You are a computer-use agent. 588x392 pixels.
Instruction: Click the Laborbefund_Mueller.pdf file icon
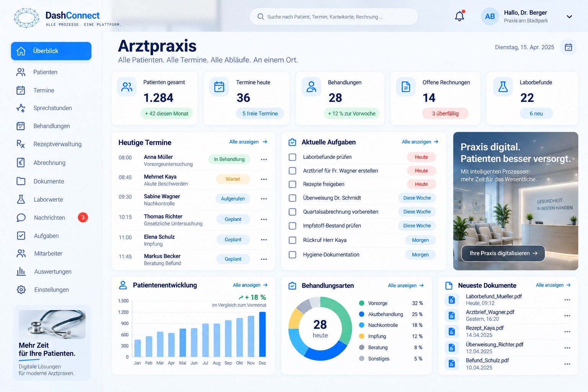point(452,300)
